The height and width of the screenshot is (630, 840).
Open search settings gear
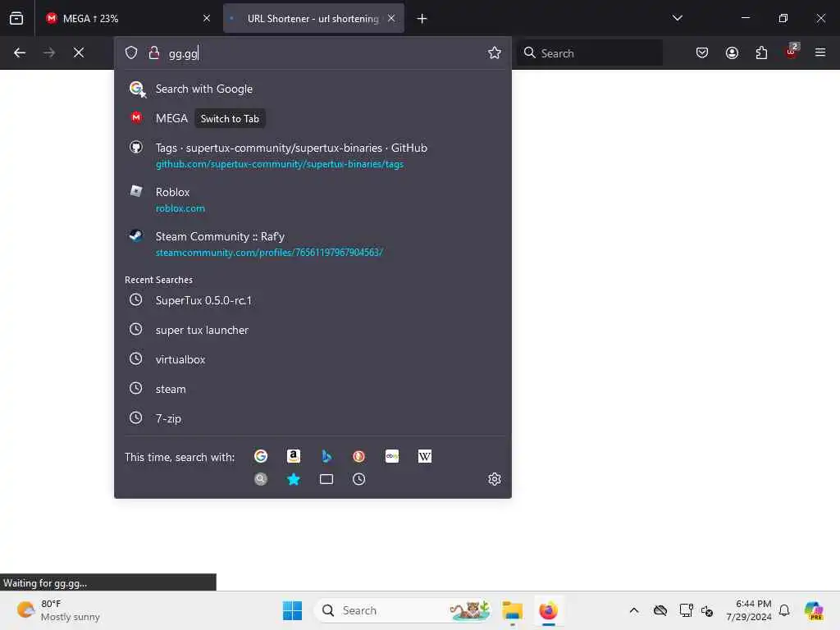pyautogui.click(x=494, y=479)
